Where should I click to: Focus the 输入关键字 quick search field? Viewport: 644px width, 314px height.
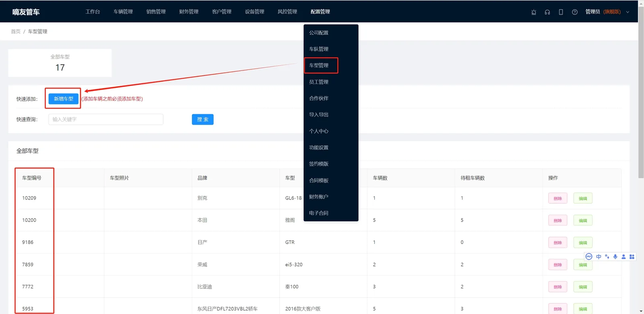click(106, 119)
